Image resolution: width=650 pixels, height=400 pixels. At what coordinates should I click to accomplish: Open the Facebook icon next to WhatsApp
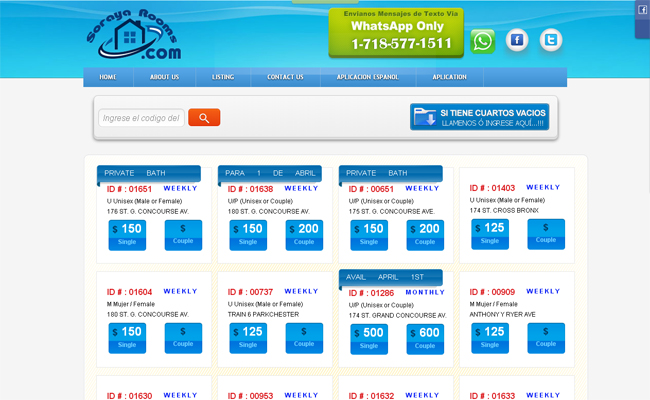(x=516, y=41)
